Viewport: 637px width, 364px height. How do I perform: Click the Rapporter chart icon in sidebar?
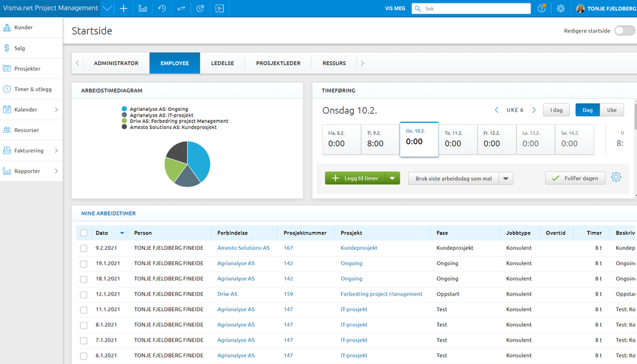(7, 171)
